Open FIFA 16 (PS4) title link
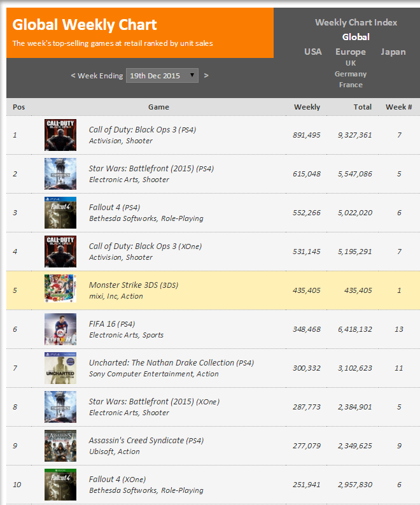420x505 pixels. 112,324
